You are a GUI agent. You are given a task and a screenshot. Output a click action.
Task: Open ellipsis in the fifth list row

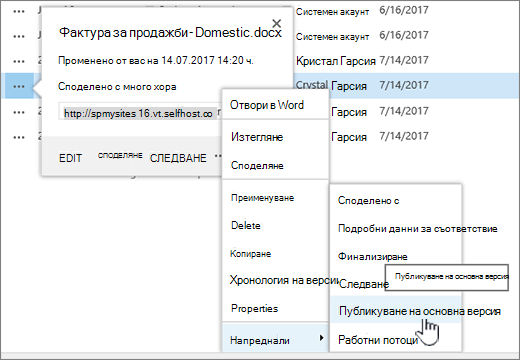tap(19, 112)
